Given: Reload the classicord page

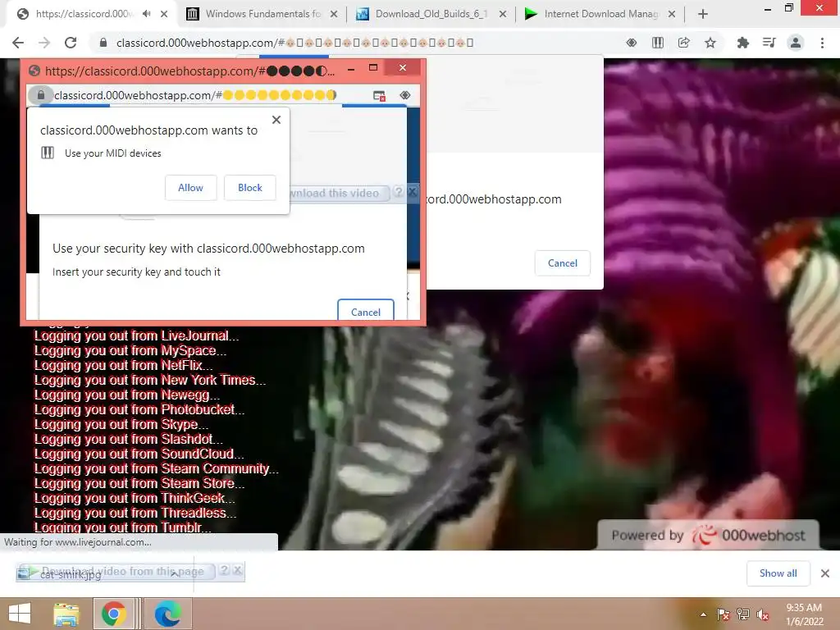Looking at the screenshot, I should (x=71, y=43).
